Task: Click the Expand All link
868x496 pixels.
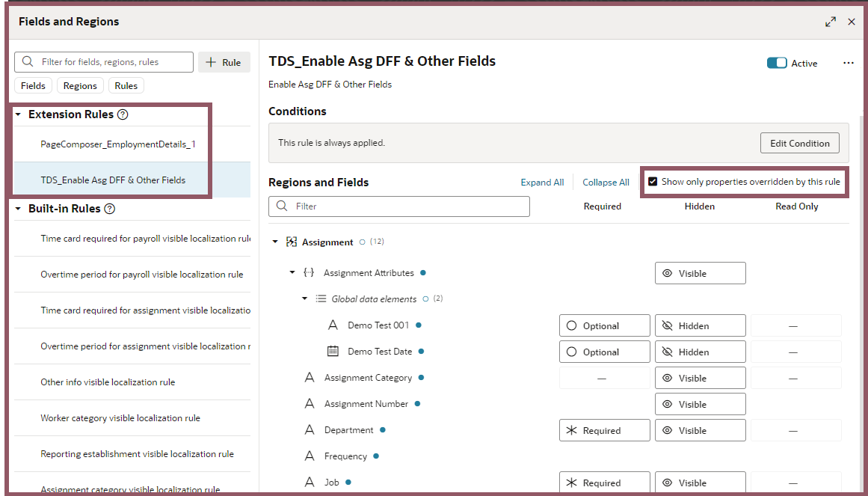Action: tap(542, 183)
